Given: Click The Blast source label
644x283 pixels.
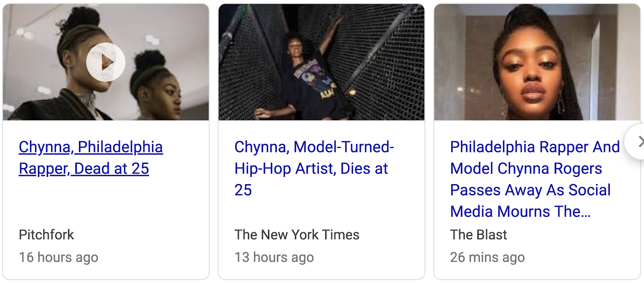Looking at the screenshot, I should click(478, 235).
